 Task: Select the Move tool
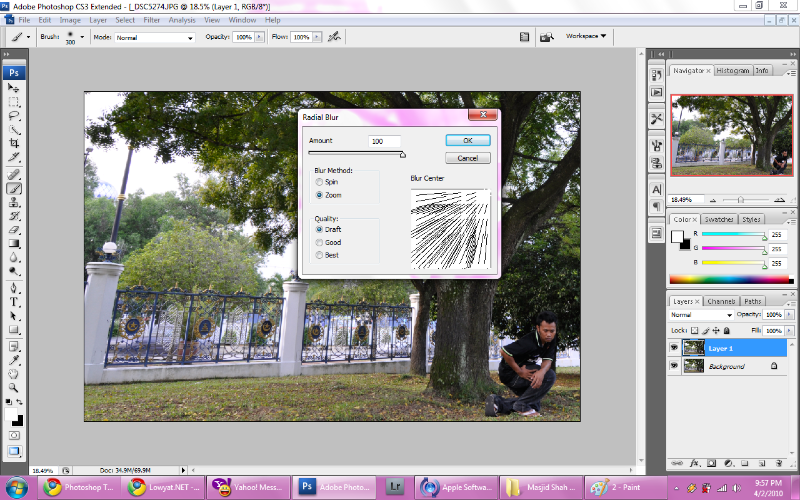pyautogui.click(x=15, y=88)
